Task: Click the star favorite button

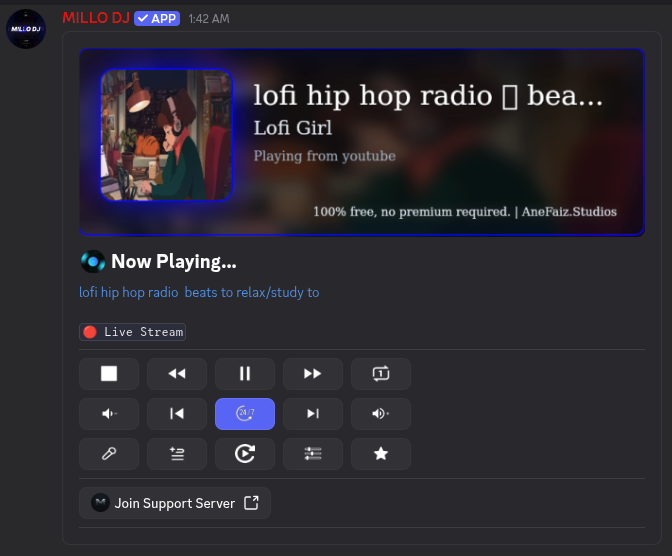Action: (381, 454)
